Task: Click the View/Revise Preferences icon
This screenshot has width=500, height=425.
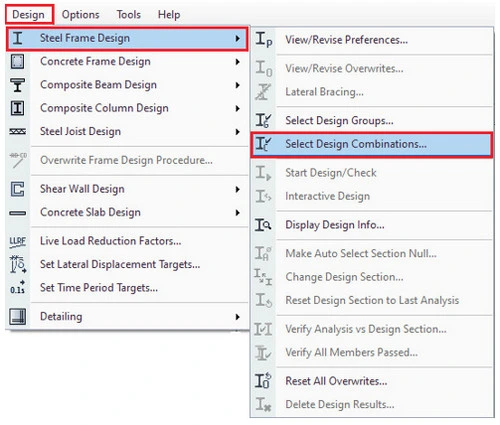Action: (264, 40)
